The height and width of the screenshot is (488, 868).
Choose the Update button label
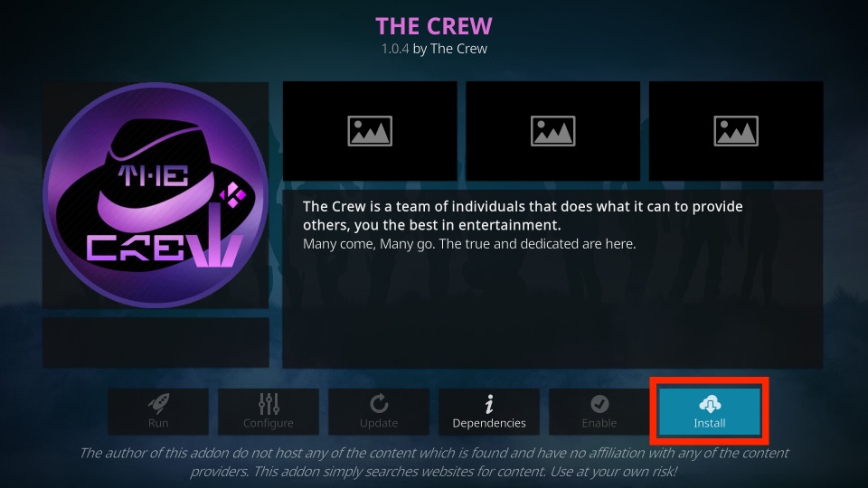click(379, 423)
